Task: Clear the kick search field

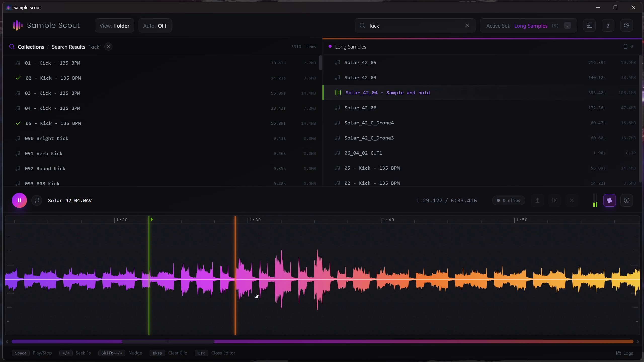Action: coord(467,26)
